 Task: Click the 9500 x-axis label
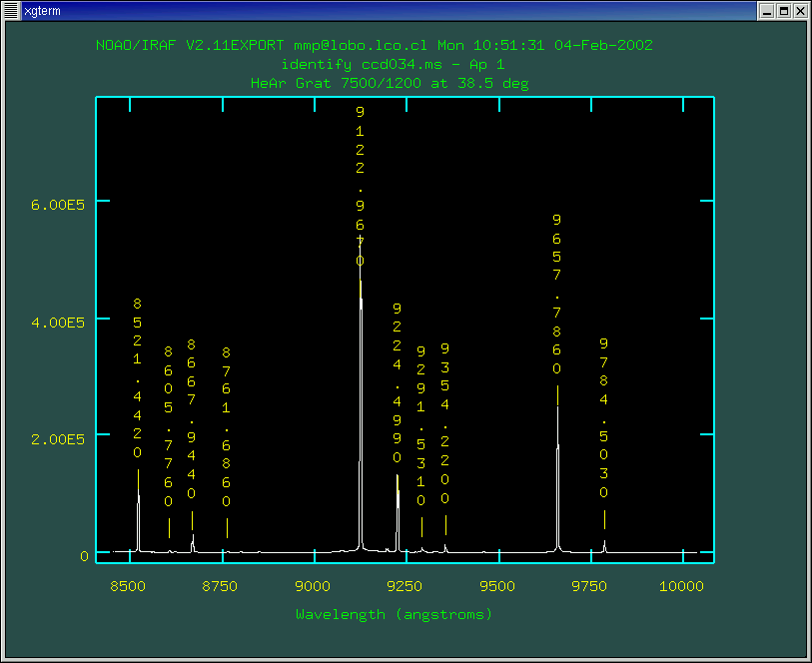[x=497, y=586]
